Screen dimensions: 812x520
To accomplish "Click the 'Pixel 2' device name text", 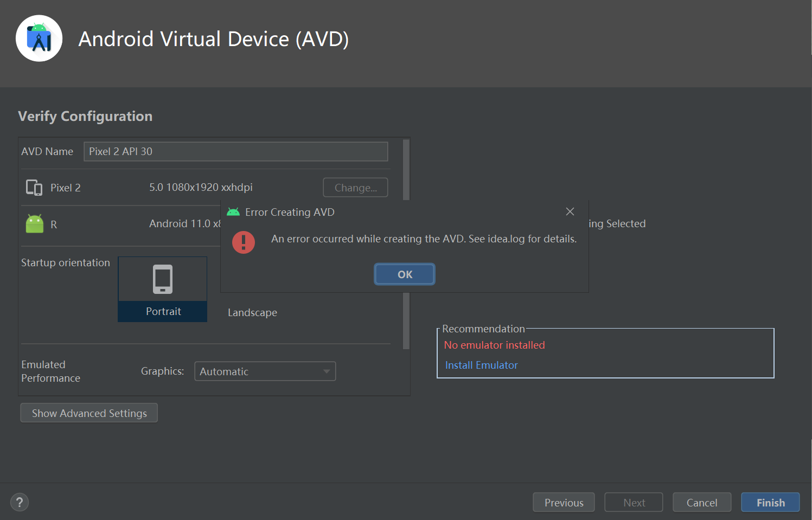I will (66, 188).
